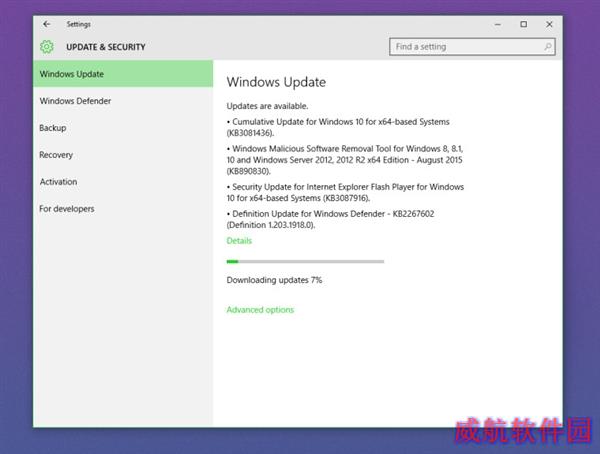Open the Activation section
The width and height of the screenshot is (600, 454).
point(123,181)
